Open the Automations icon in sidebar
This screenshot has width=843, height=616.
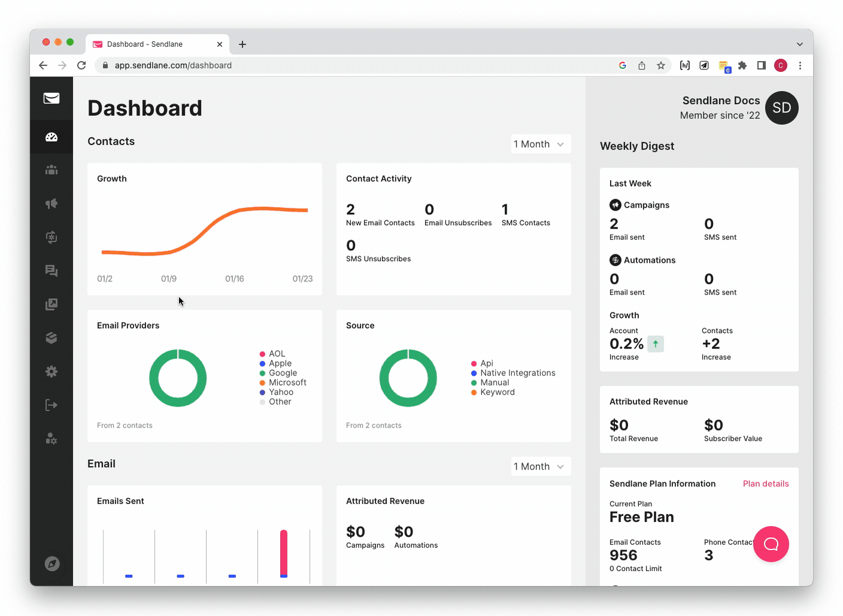pos(51,237)
